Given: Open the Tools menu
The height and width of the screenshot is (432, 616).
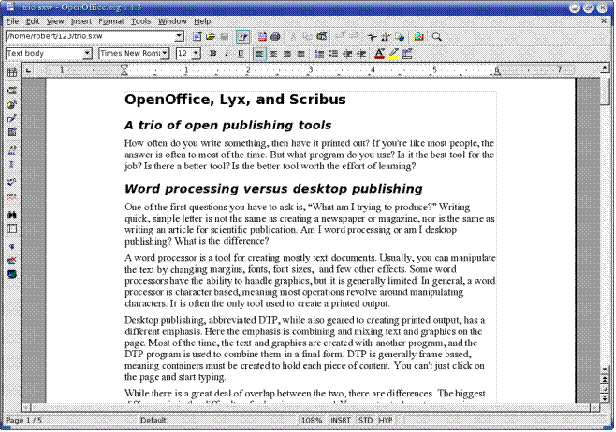Looking at the screenshot, I should tap(141, 21).
